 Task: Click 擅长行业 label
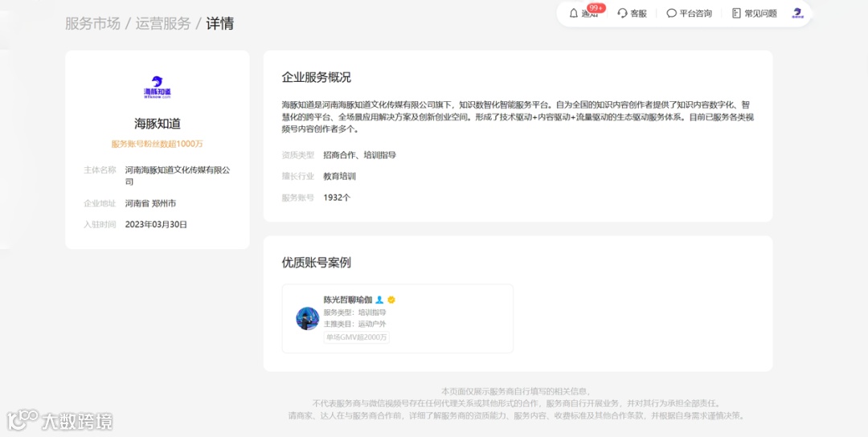click(x=298, y=177)
